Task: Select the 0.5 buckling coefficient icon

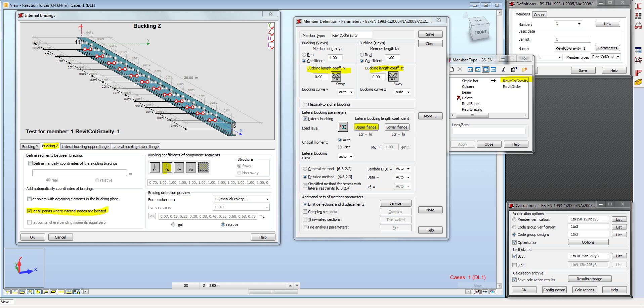Action: pyautogui.click(x=167, y=167)
